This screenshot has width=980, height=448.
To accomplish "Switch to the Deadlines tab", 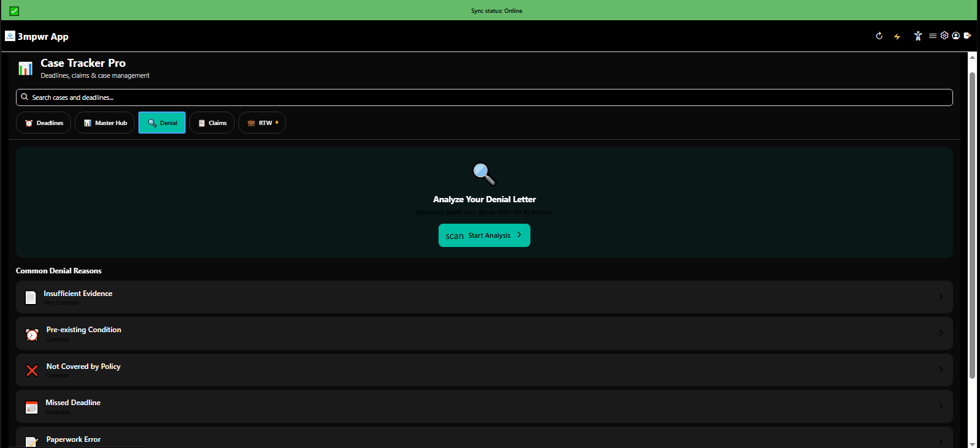I will coord(43,123).
